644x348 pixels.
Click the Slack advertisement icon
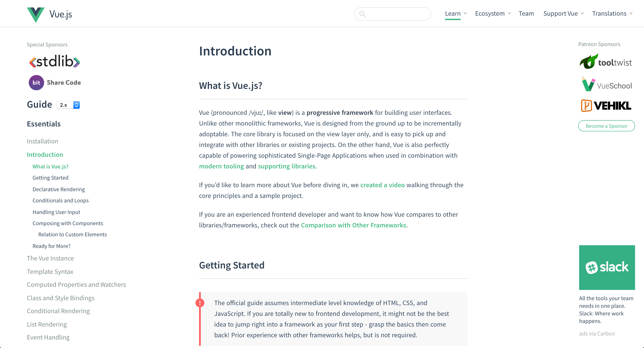(607, 267)
